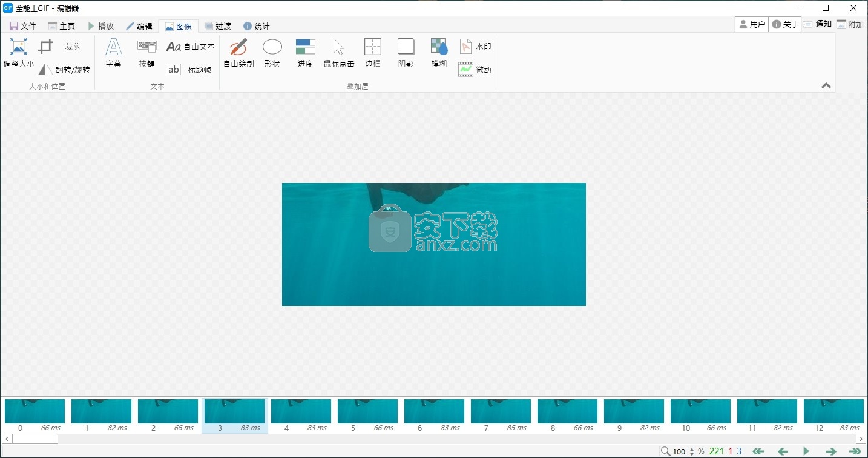Viewport: 868px width, 458px height.
Task: Add a 水印 watermark
Action: (475, 47)
